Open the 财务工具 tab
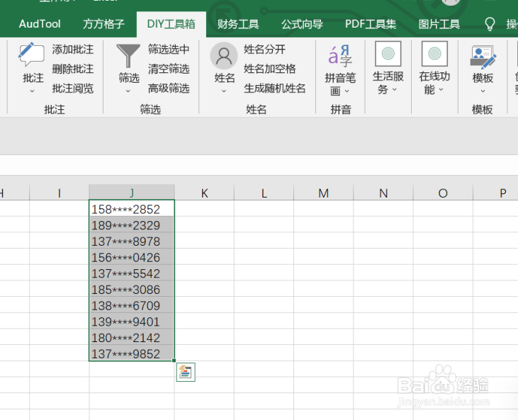Screen dimensions: 518x420 pos(238,24)
